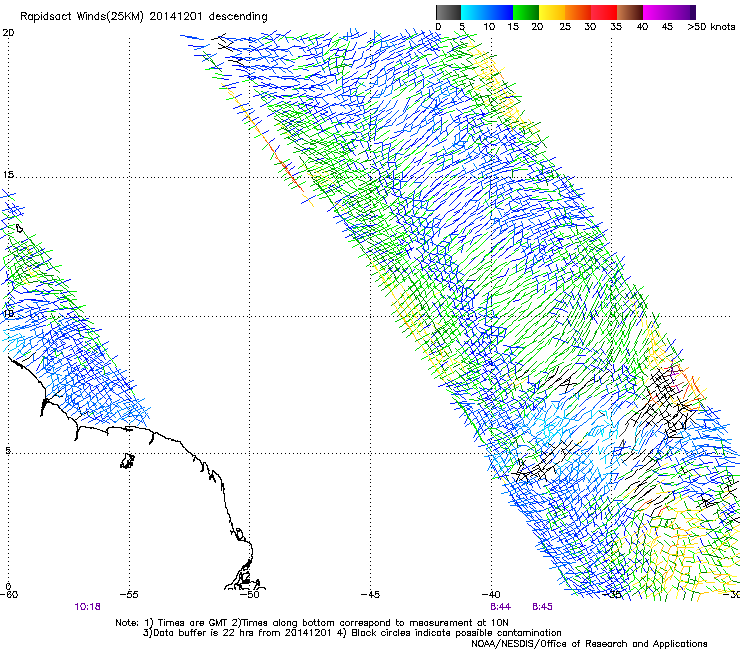The width and height of the screenshot is (740, 650).
Task: Click the date '20141201' in the title
Action: (x=176, y=16)
